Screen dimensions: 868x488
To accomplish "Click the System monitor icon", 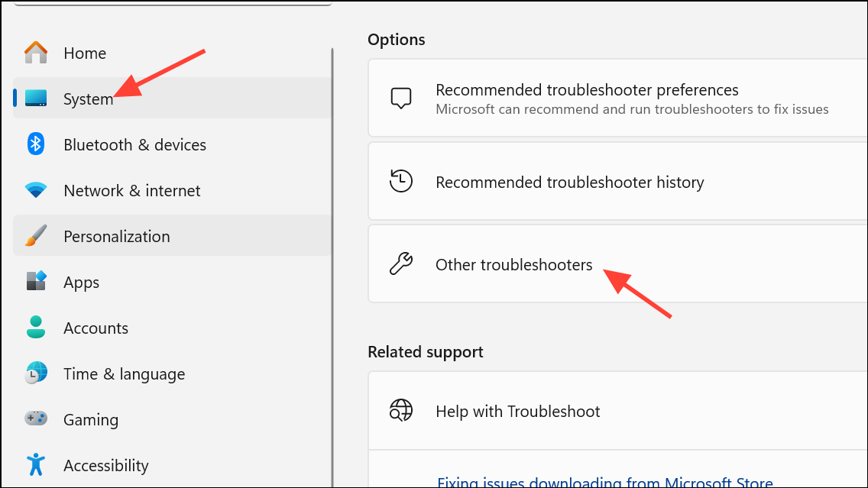I will (x=36, y=99).
